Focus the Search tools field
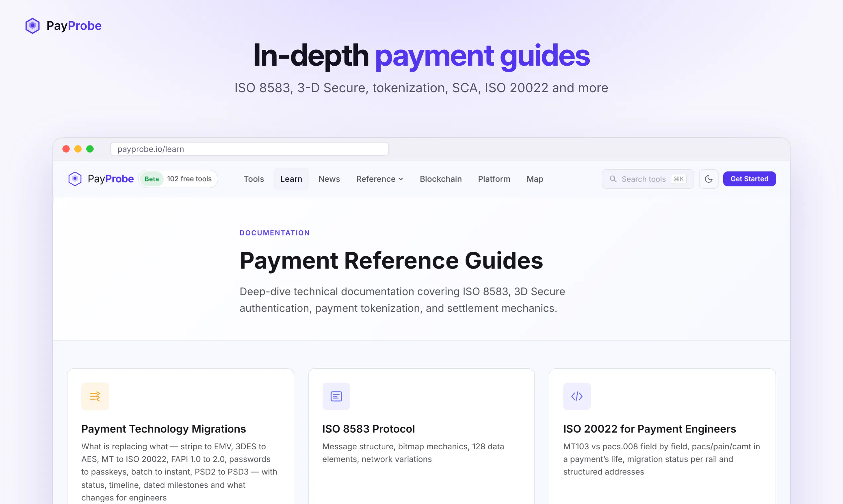843x504 pixels. [x=648, y=179]
